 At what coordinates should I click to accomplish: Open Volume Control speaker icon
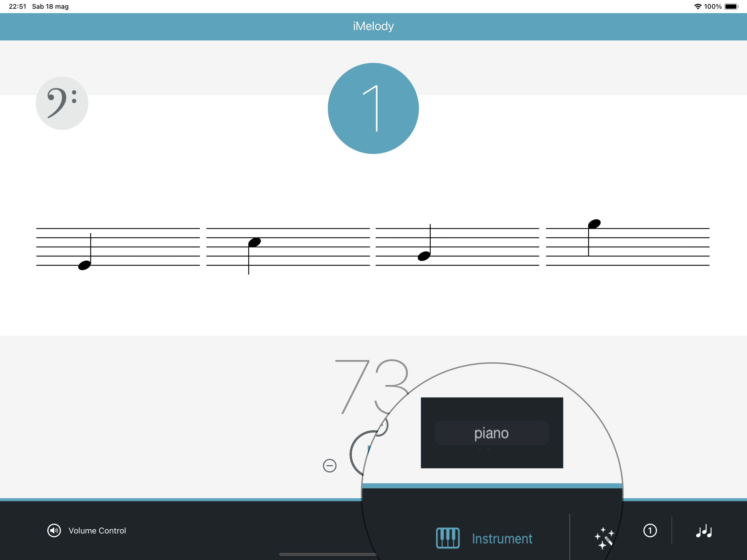click(54, 531)
